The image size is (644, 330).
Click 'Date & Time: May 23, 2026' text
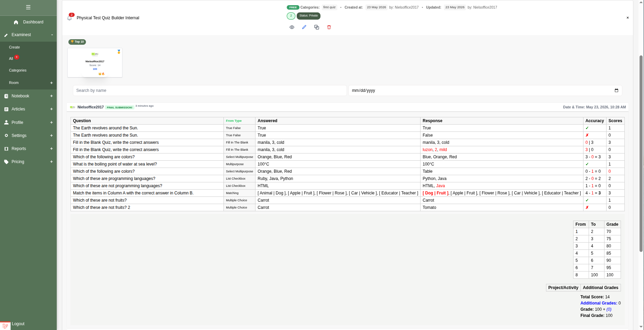594,107
